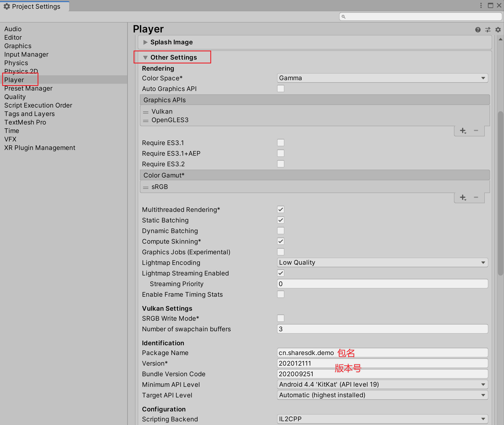Image resolution: width=504 pixels, height=425 pixels.
Task: Enable the Auto Graphics API checkbox
Action: point(281,89)
